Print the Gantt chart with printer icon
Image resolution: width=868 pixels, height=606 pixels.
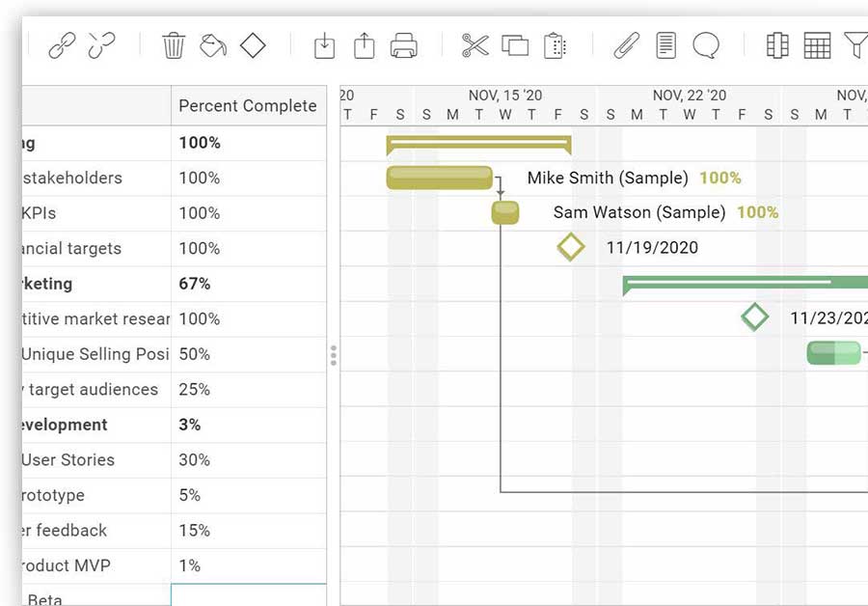click(403, 45)
